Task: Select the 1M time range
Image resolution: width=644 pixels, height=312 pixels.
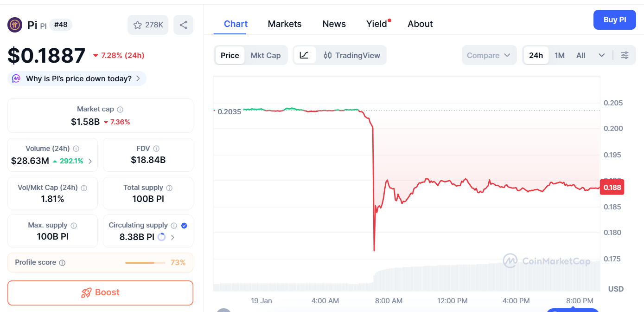Action: point(559,55)
